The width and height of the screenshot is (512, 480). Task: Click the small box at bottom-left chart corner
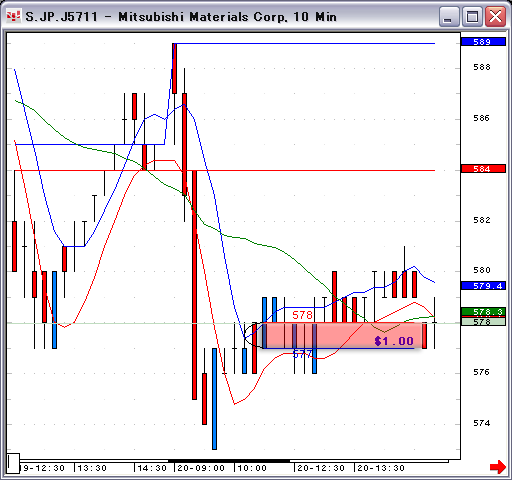pos(13,463)
